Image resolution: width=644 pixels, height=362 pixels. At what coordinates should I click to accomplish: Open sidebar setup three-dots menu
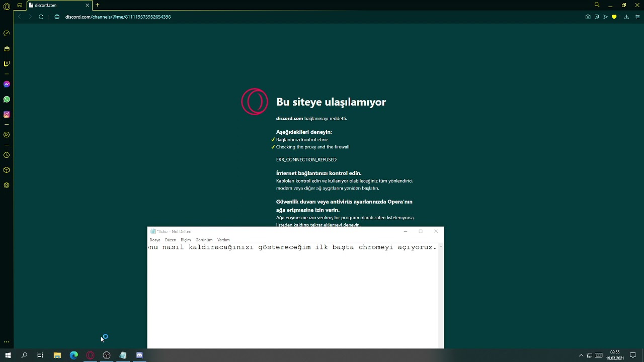(7, 342)
